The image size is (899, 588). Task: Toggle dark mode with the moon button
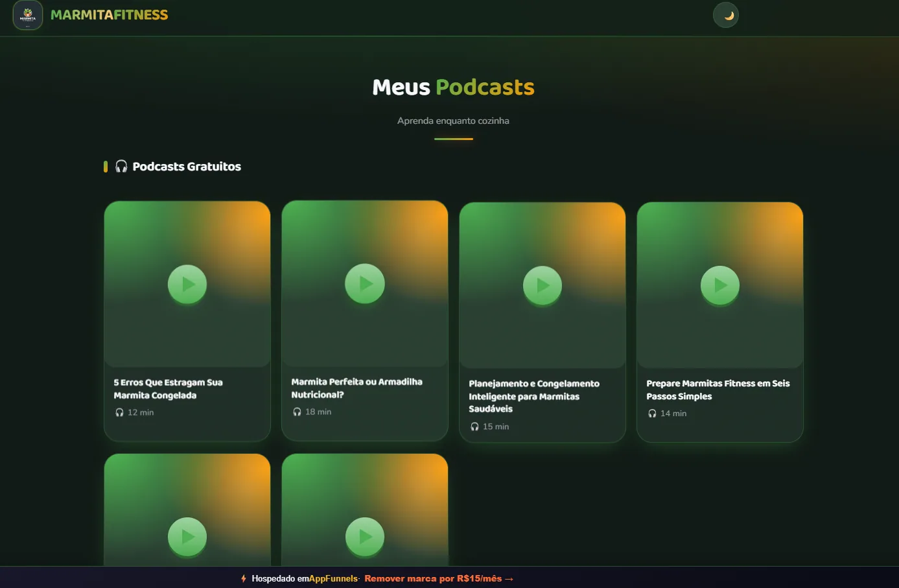tap(726, 15)
